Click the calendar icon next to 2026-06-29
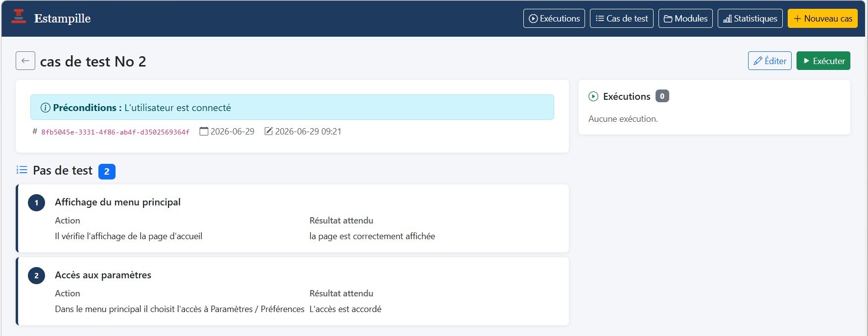The image size is (868, 336). 204,131
